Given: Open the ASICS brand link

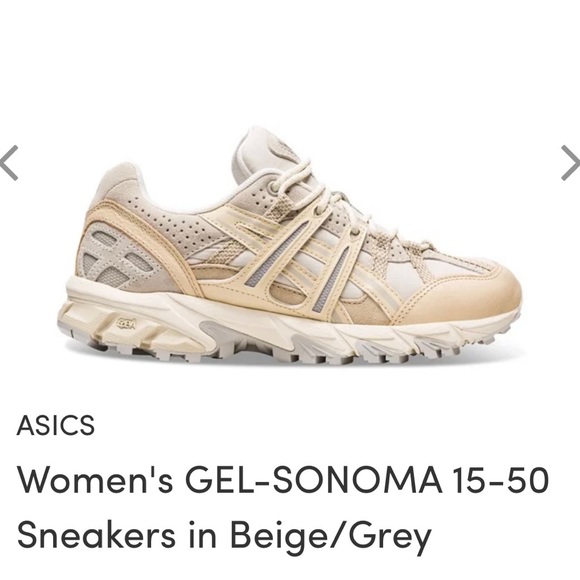Looking at the screenshot, I should (x=55, y=425).
